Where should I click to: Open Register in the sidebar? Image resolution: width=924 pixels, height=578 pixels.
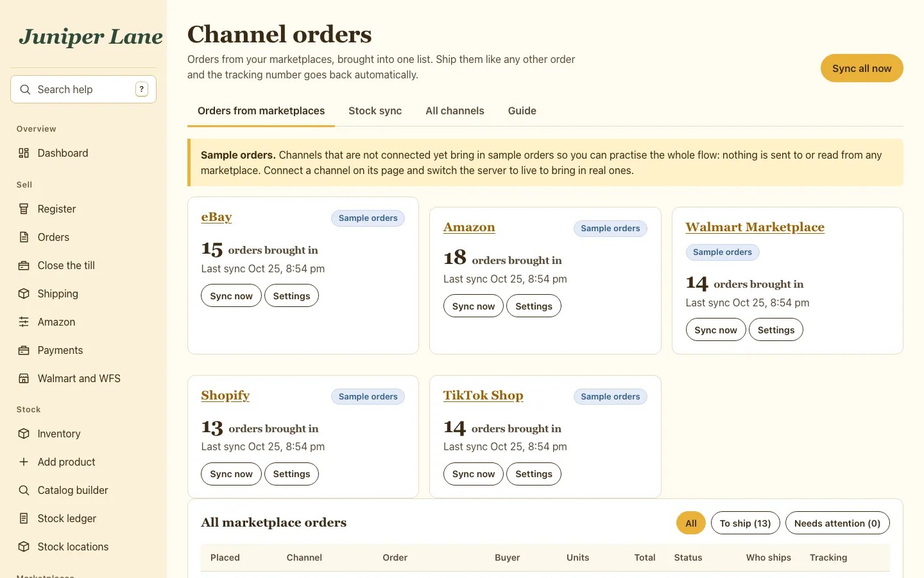83,209
